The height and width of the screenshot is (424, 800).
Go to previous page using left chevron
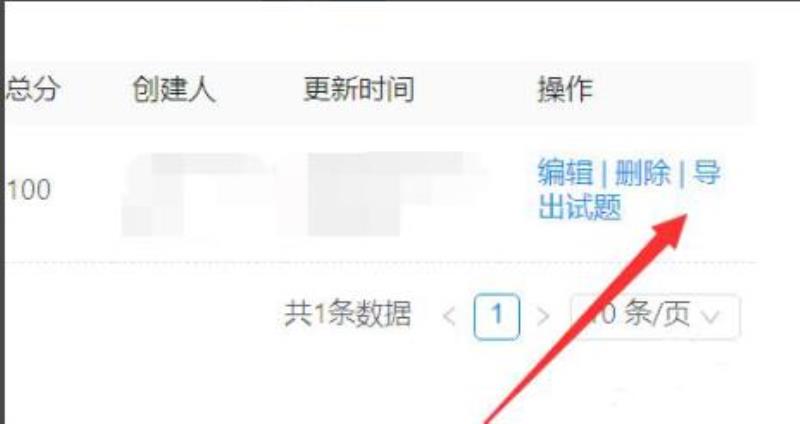coord(449,316)
